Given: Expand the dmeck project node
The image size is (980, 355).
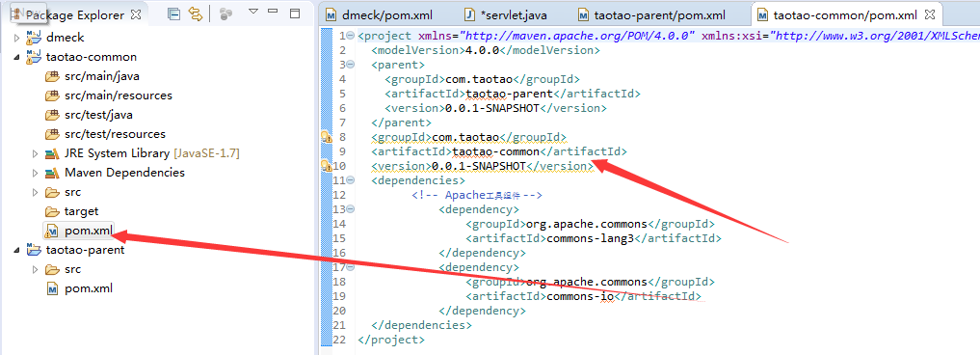Looking at the screenshot, I should pos(17,39).
